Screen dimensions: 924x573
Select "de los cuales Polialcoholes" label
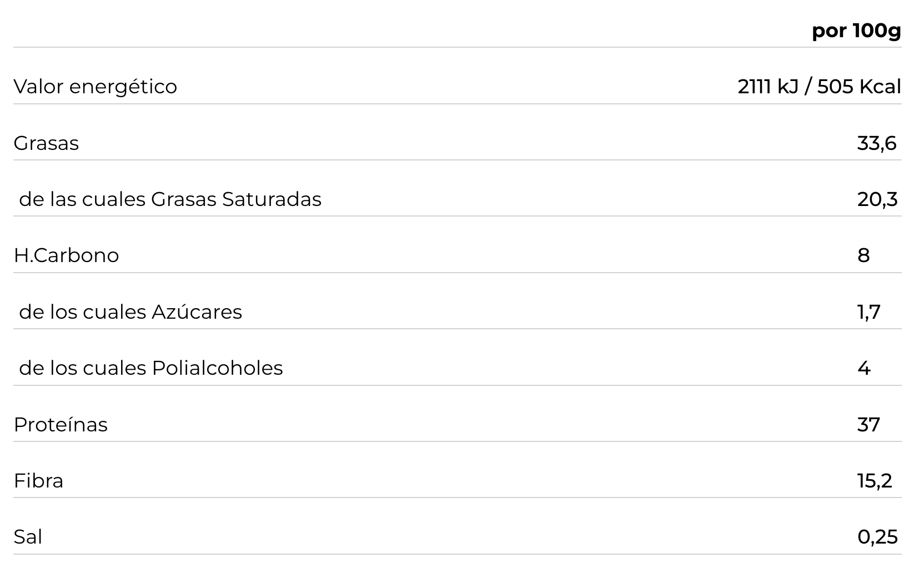150,368
